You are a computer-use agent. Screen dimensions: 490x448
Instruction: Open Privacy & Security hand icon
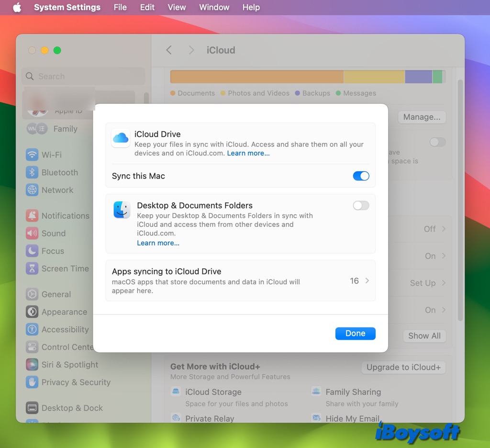(x=32, y=382)
